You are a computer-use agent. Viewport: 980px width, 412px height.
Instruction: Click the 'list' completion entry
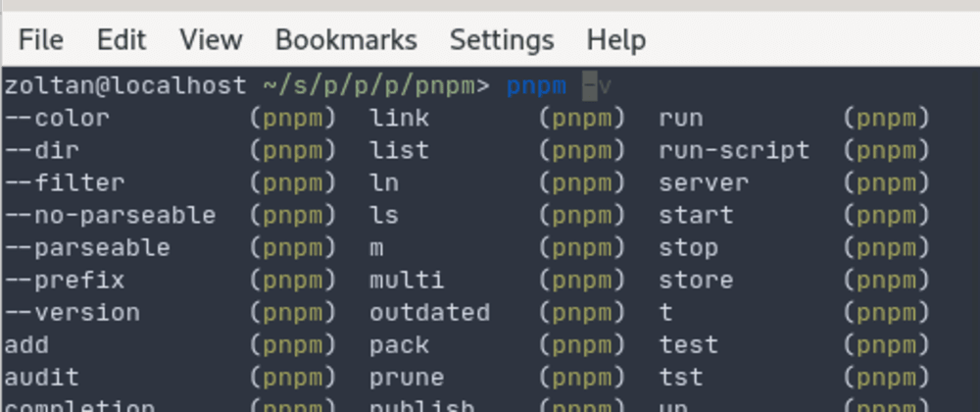[x=400, y=151]
